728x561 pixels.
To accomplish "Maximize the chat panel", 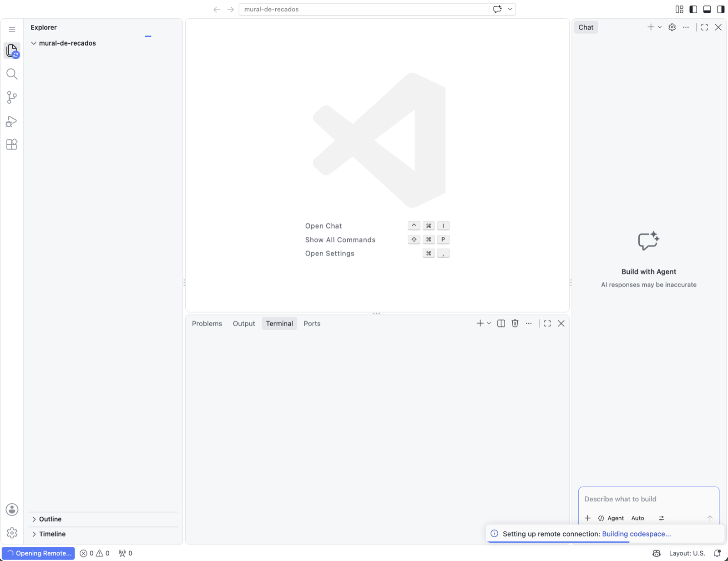I will point(704,27).
